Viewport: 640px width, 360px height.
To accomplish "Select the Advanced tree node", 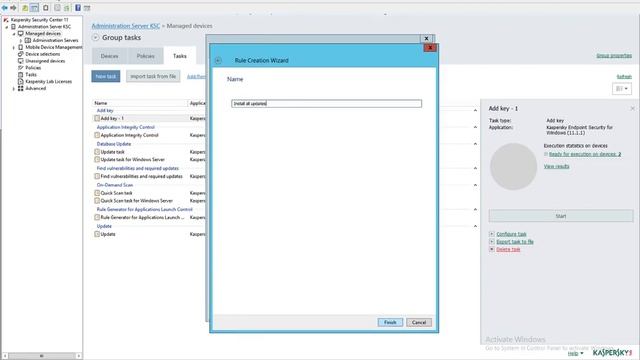I will pos(36,88).
